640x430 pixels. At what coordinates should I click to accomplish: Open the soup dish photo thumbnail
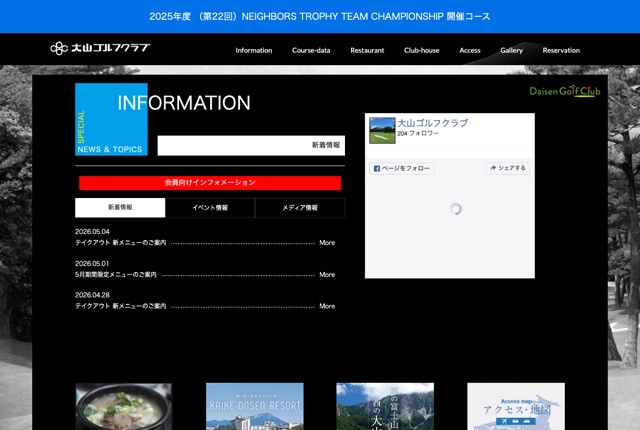pos(124,406)
